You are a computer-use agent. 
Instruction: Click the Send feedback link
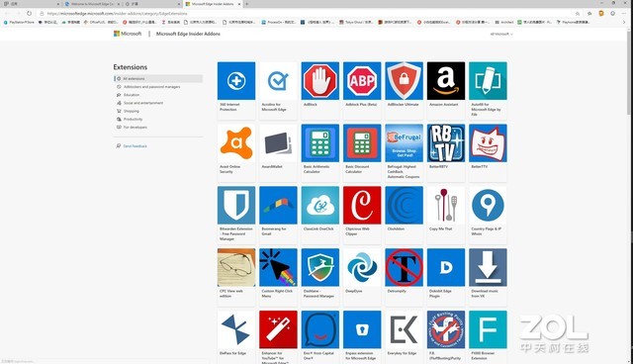(x=132, y=146)
